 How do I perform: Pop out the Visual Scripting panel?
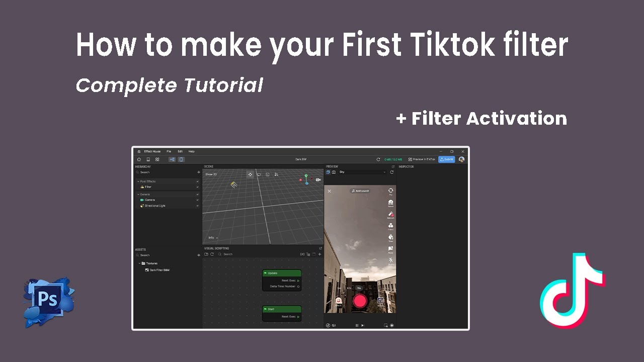coord(320,248)
